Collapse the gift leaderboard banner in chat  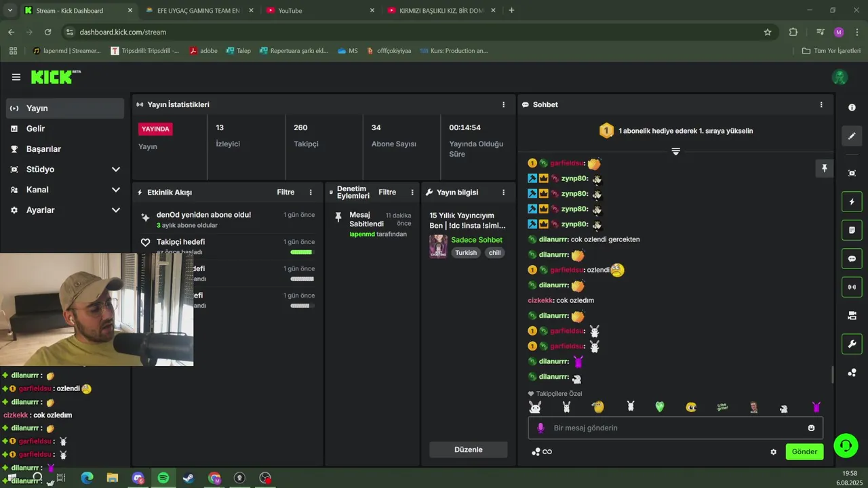(x=675, y=151)
